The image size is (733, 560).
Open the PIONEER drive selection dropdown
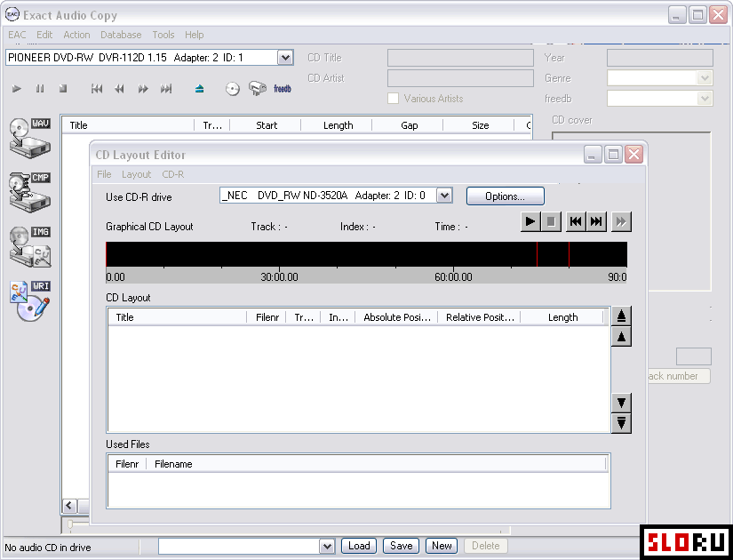coord(284,58)
